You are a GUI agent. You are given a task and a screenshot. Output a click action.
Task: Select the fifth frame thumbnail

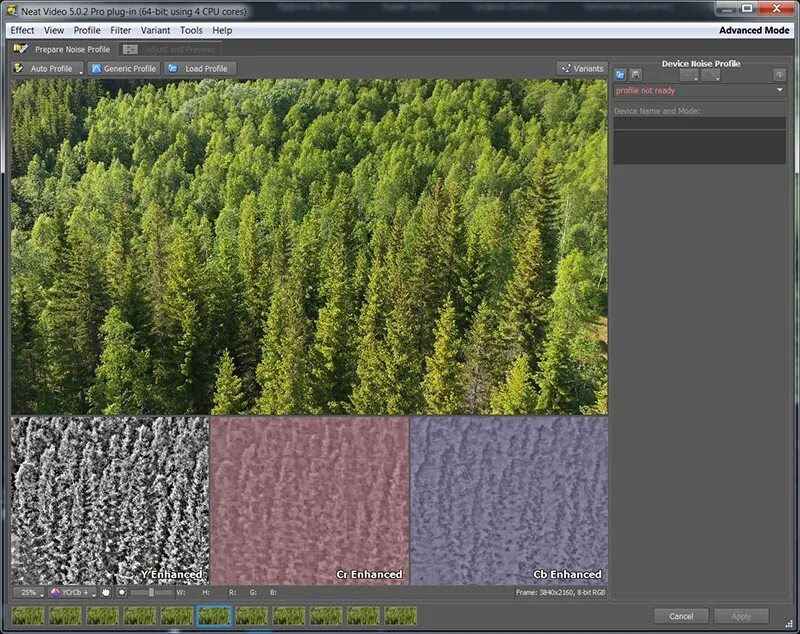[x=177, y=616]
